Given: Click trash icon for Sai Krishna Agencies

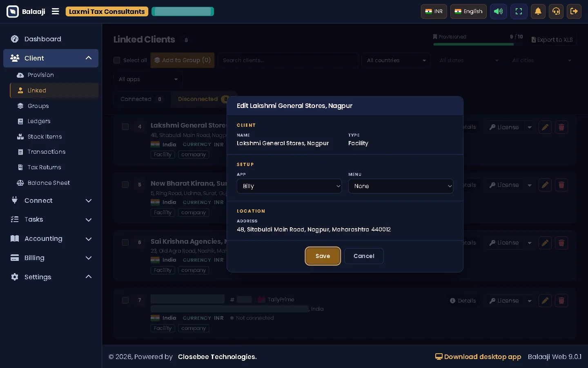Looking at the screenshot, I should point(561,243).
